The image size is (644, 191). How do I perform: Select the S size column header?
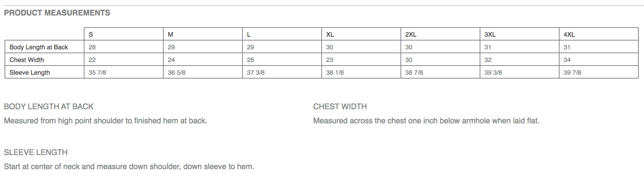coord(91,35)
